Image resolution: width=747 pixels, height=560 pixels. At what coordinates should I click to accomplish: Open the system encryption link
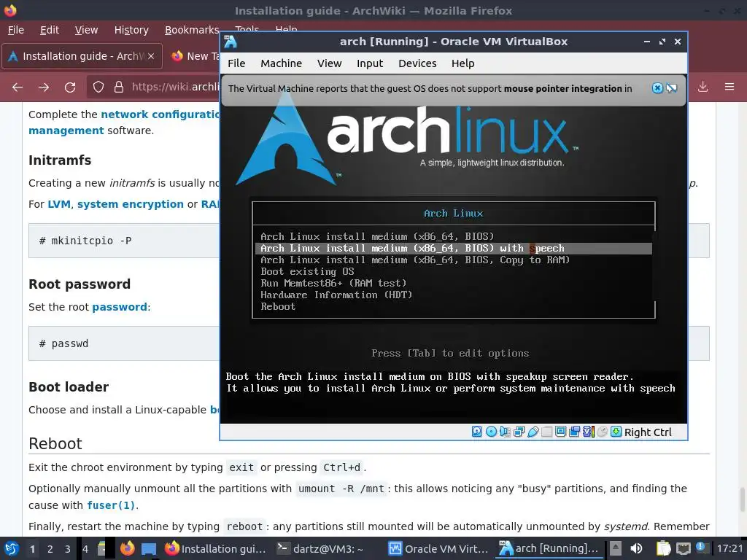point(131,204)
